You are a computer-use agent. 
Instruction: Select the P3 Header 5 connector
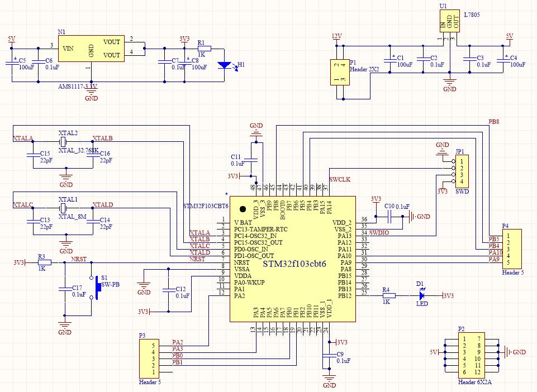pos(149,358)
